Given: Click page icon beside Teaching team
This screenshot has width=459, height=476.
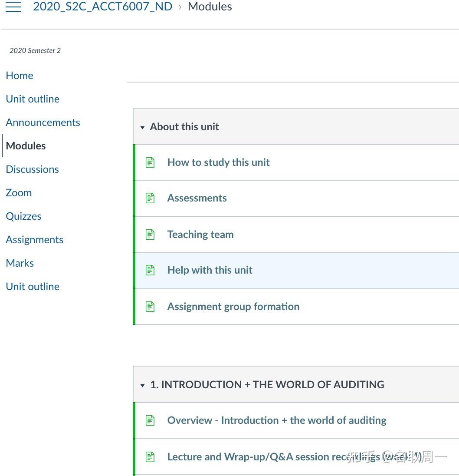Looking at the screenshot, I should [x=150, y=235].
